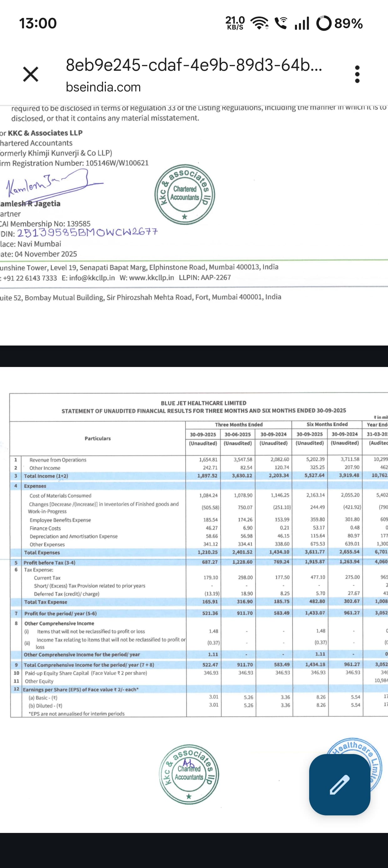
Task: Close the PDF viewer with the X icon
Action: tap(31, 74)
